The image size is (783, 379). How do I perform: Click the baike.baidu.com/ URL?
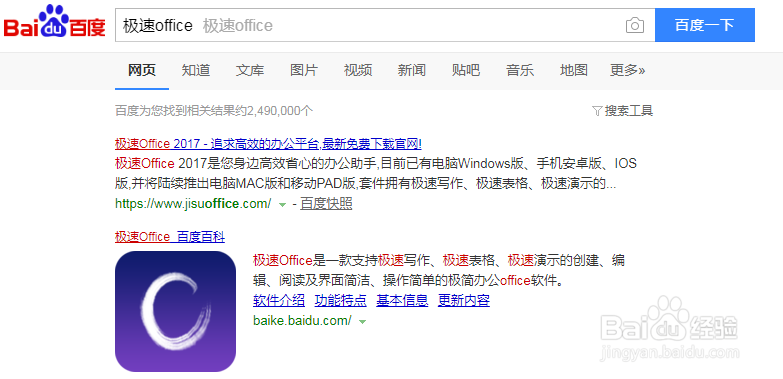[302, 321]
